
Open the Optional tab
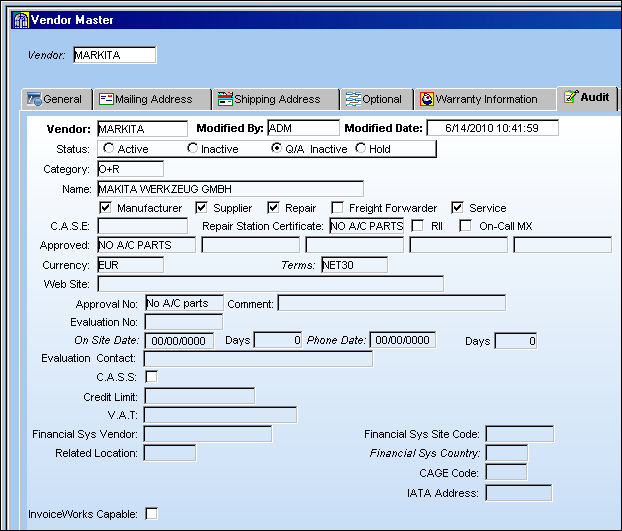click(x=376, y=99)
